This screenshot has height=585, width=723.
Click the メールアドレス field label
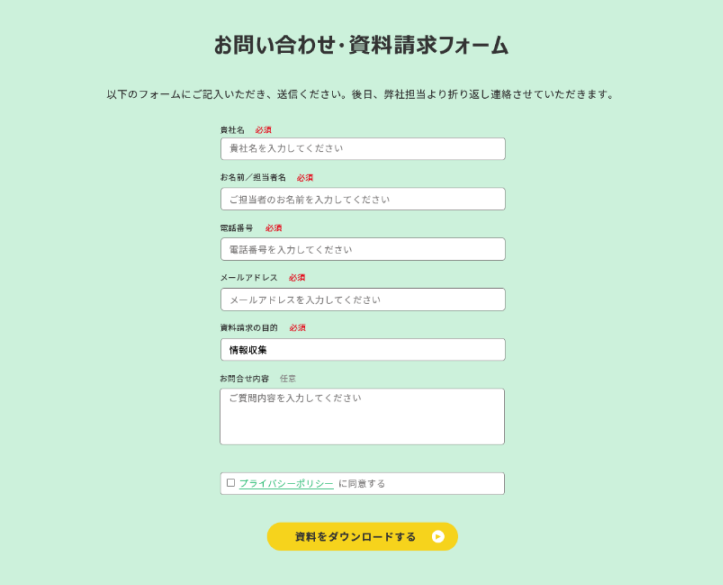coord(249,278)
